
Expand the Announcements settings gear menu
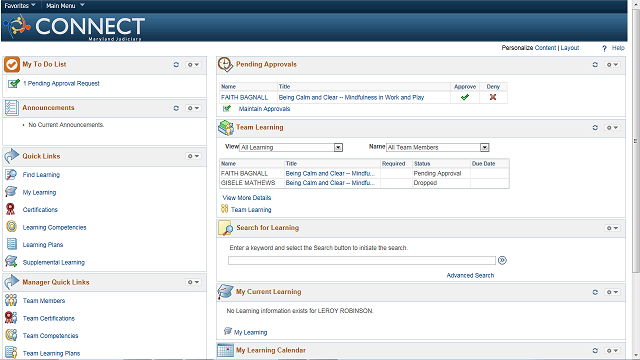tap(193, 108)
